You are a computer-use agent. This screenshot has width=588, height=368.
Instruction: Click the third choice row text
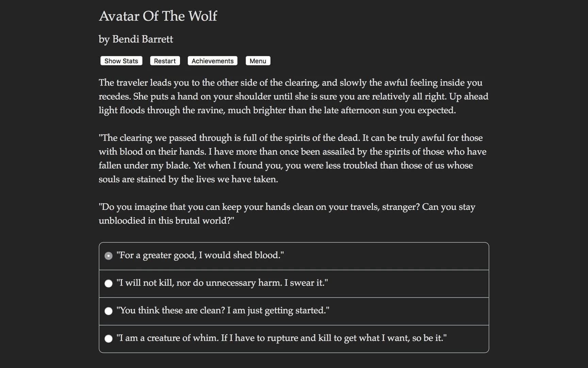point(223,311)
